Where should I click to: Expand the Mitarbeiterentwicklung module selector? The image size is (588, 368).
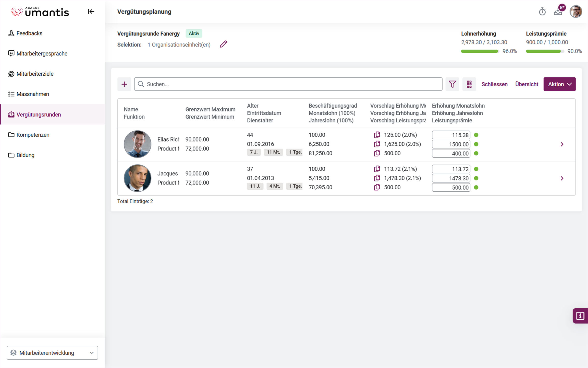tap(52, 353)
